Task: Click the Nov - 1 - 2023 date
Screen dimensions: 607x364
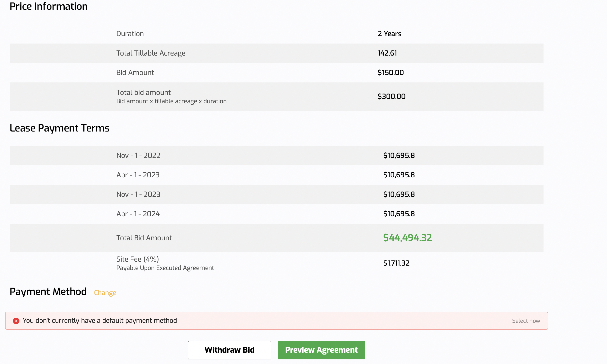Action: 138,194
